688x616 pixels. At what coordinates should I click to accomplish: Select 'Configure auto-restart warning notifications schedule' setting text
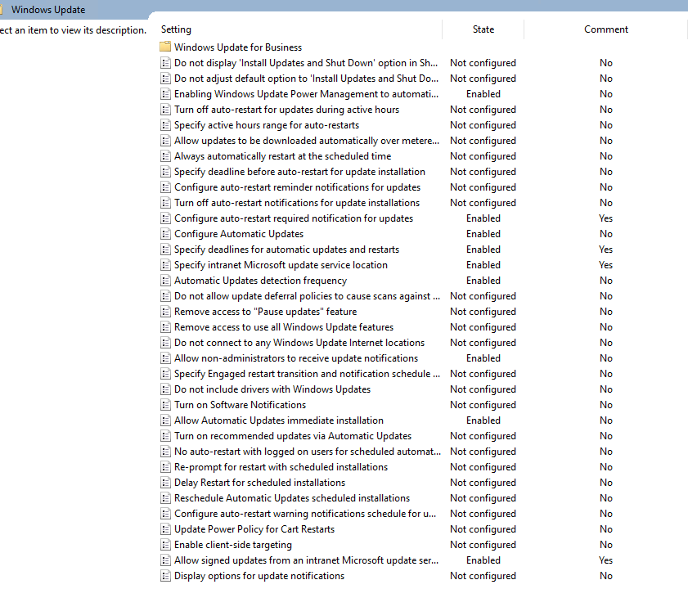coord(305,514)
